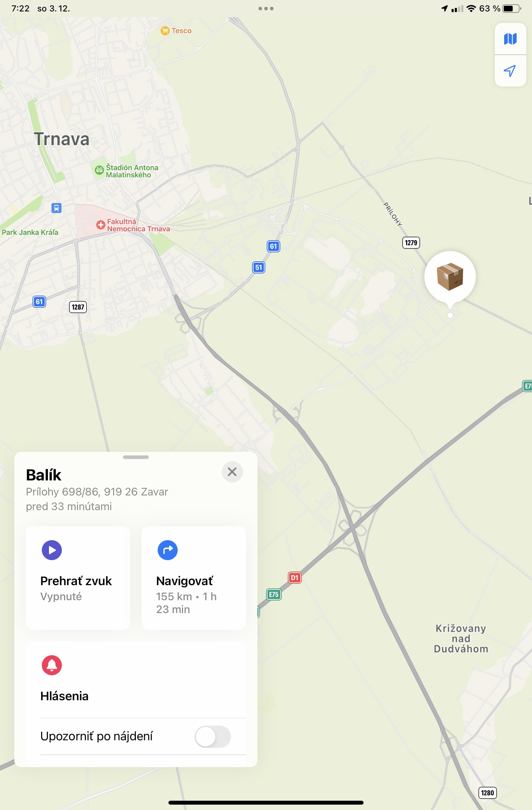Enable the Upozorniť po nájdení switch

click(x=213, y=736)
